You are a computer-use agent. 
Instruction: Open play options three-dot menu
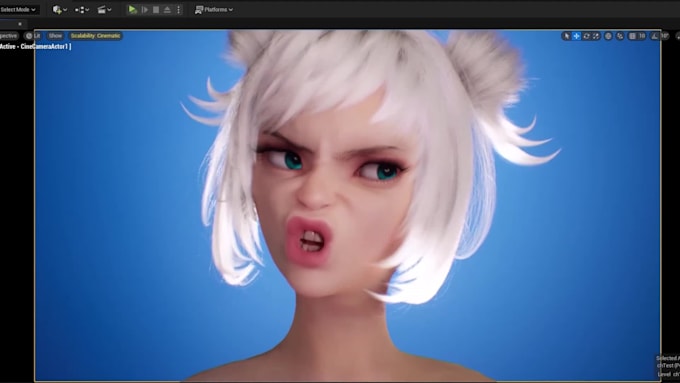pyautogui.click(x=179, y=10)
